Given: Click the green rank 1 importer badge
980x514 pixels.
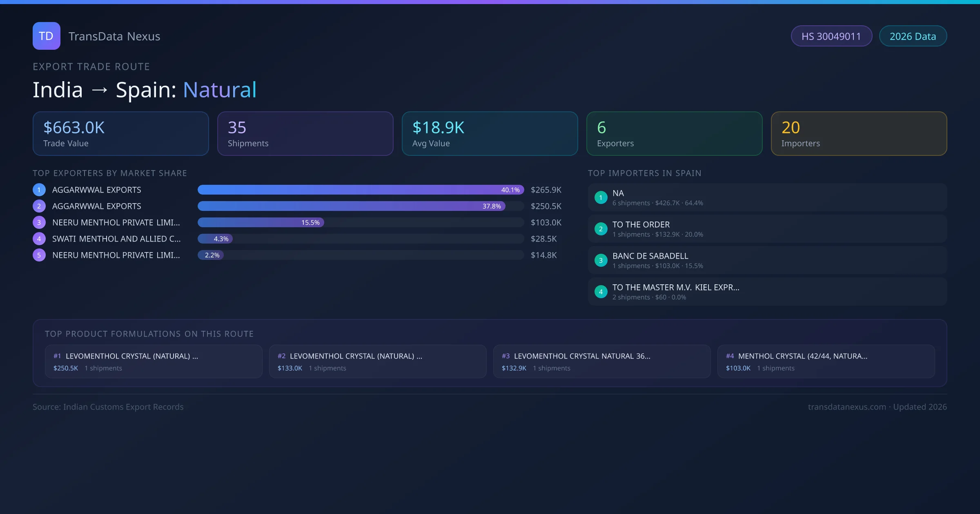Looking at the screenshot, I should 601,197.
